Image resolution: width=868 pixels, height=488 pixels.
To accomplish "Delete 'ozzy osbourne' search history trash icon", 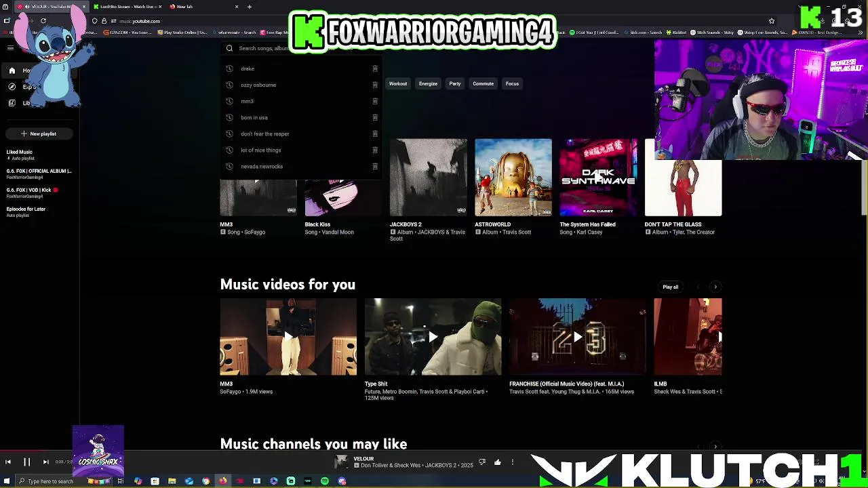I will pos(375,85).
